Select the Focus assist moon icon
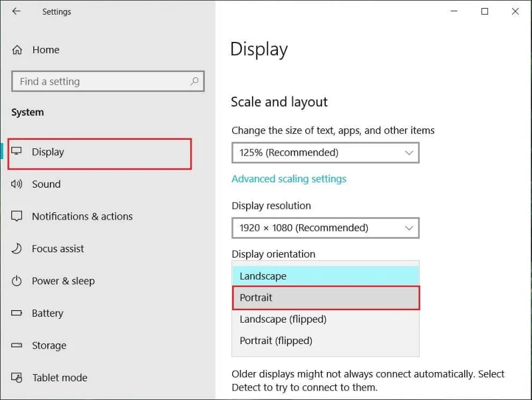This screenshot has width=532, height=400. tap(17, 249)
